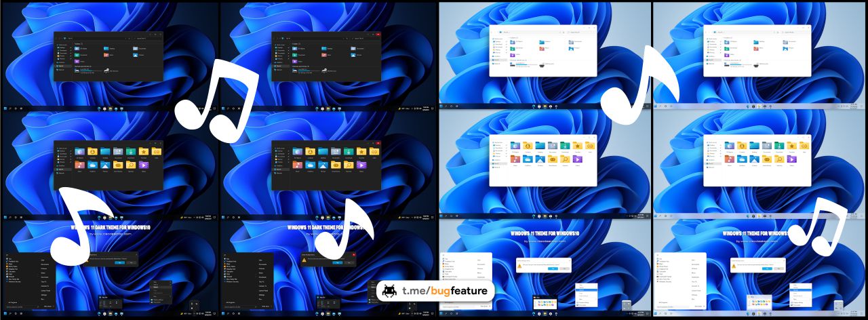This screenshot has width=868, height=320.
Task: Click taskbar window thumbnail preview in bottom-row third screenshot
Action: click(x=545, y=302)
